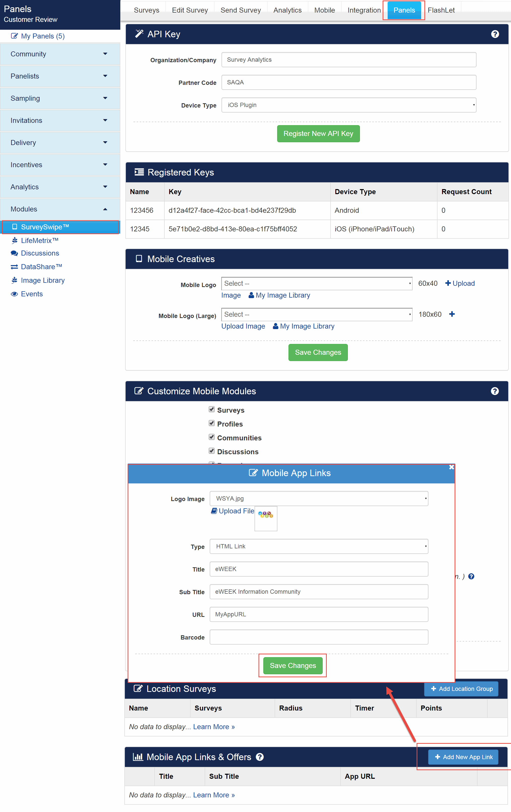Disable the Communities module checkbox
511x812 pixels.
[211, 437]
